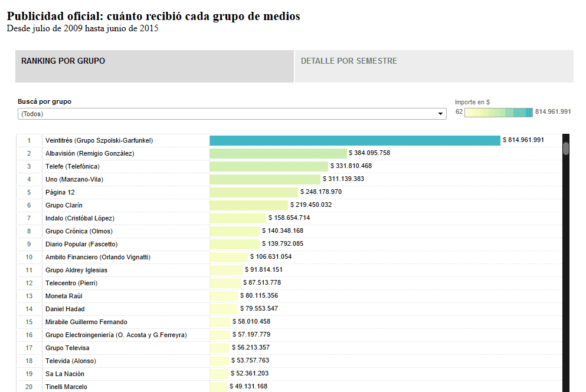
Task: Select row label Veintitrés (Grupo Szpolski-Garfunkel)
Action: (x=99, y=141)
